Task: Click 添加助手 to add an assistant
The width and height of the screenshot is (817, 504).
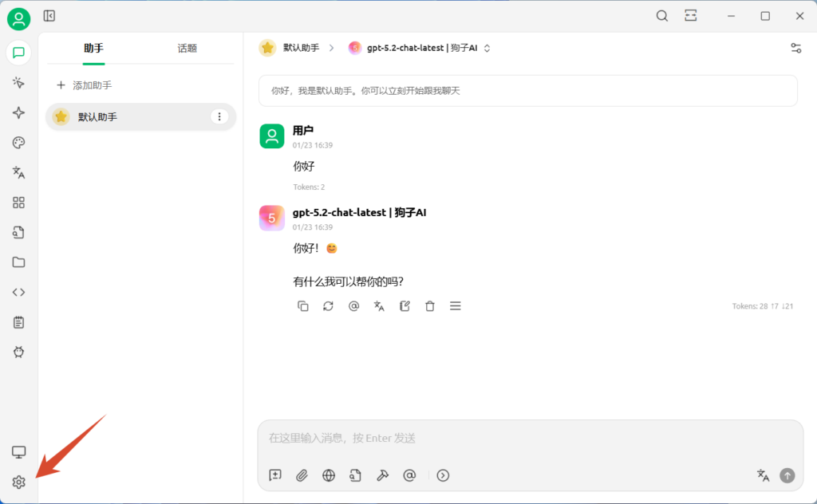Action: [85, 85]
